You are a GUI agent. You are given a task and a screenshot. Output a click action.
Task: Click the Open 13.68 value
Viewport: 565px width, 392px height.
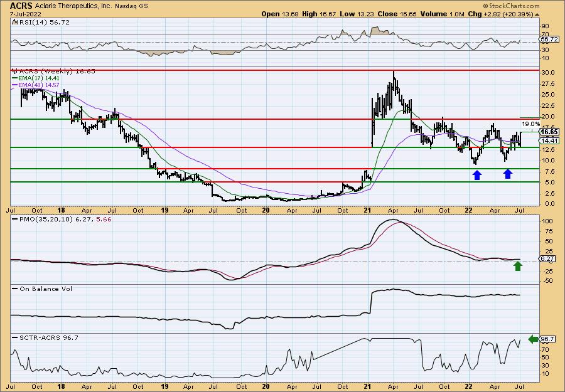click(281, 14)
